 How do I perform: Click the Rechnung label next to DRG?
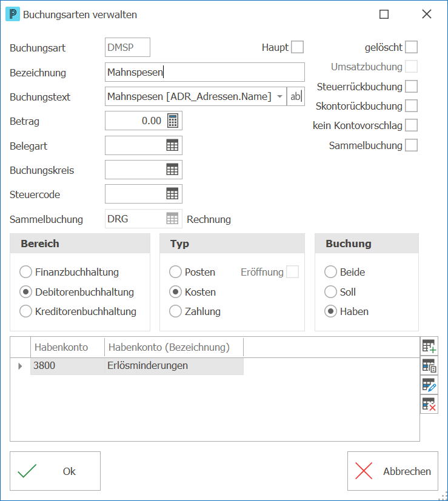click(209, 219)
